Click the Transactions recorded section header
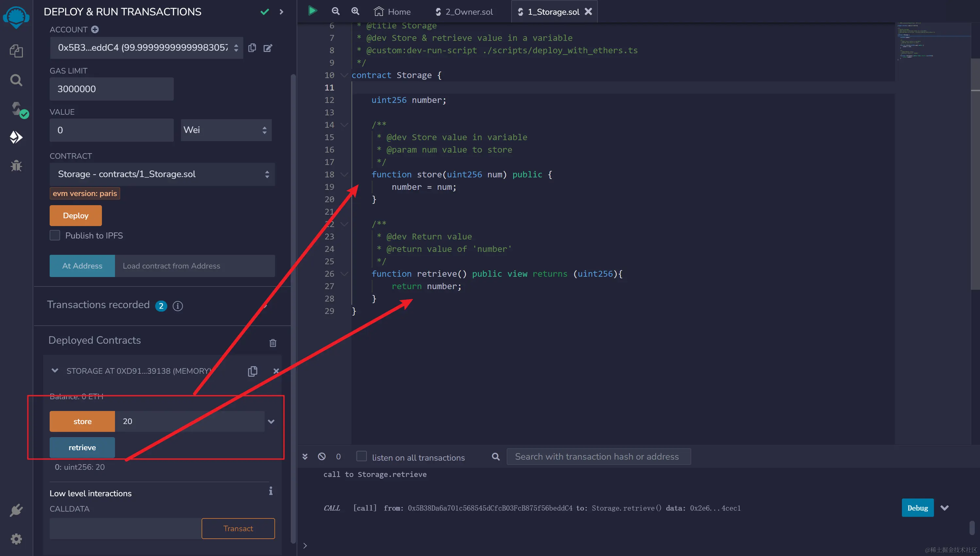Screen dimensions: 980x556 tap(162, 305)
